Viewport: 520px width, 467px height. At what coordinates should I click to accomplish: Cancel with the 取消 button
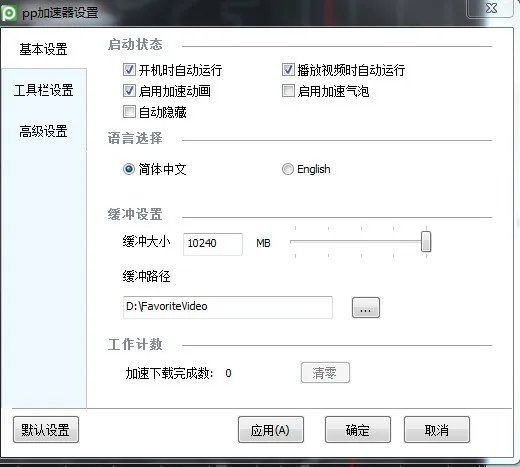click(437, 430)
